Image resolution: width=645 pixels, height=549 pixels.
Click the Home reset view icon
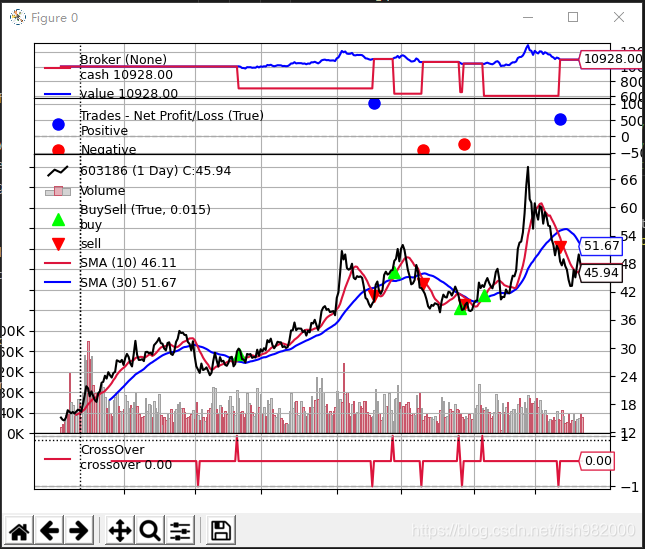pyautogui.click(x=19, y=530)
